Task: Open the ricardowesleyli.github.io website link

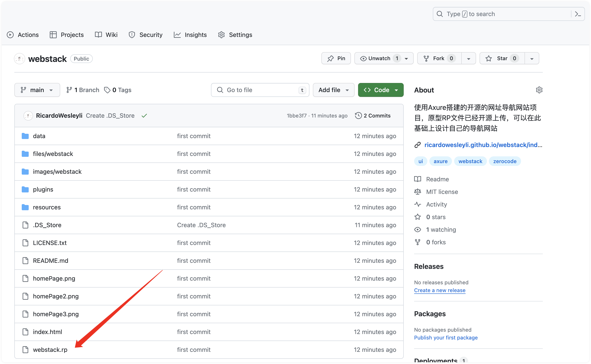Action: point(483,145)
